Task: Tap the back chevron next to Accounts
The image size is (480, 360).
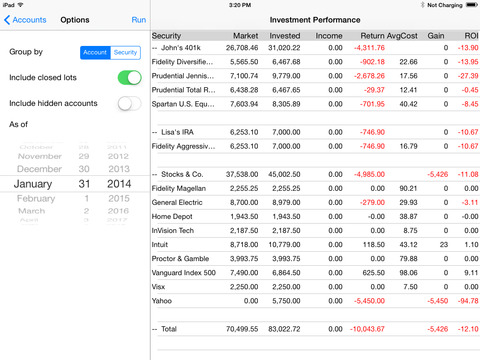Action: pos(7,20)
